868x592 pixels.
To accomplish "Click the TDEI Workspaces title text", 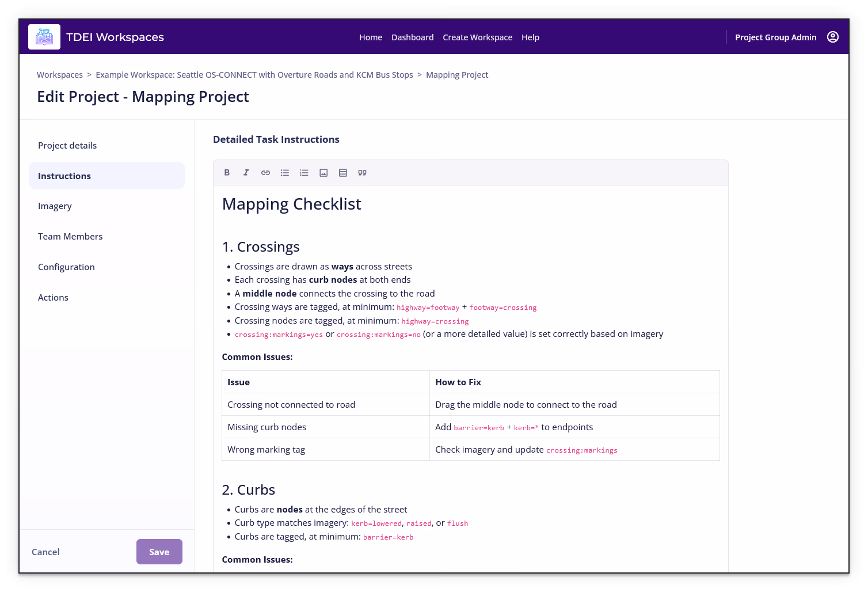I will click(115, 37).
